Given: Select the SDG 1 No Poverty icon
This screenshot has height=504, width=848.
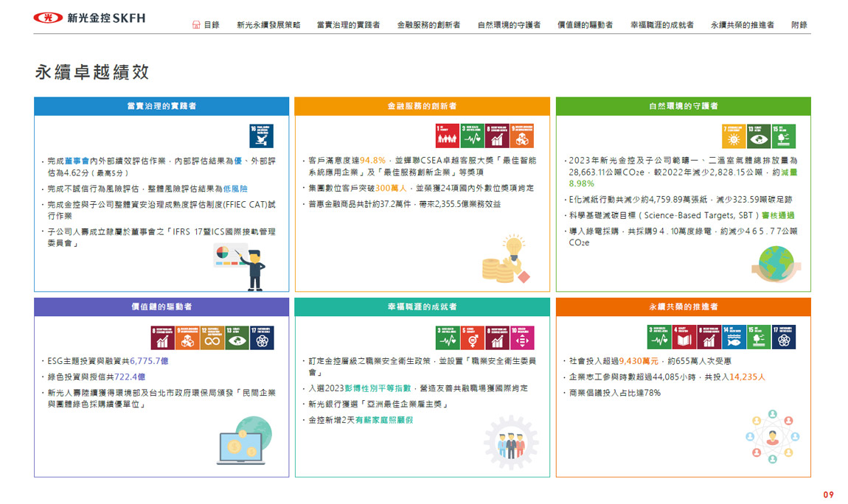Looking at the screenshot, I should coord(448,136).
